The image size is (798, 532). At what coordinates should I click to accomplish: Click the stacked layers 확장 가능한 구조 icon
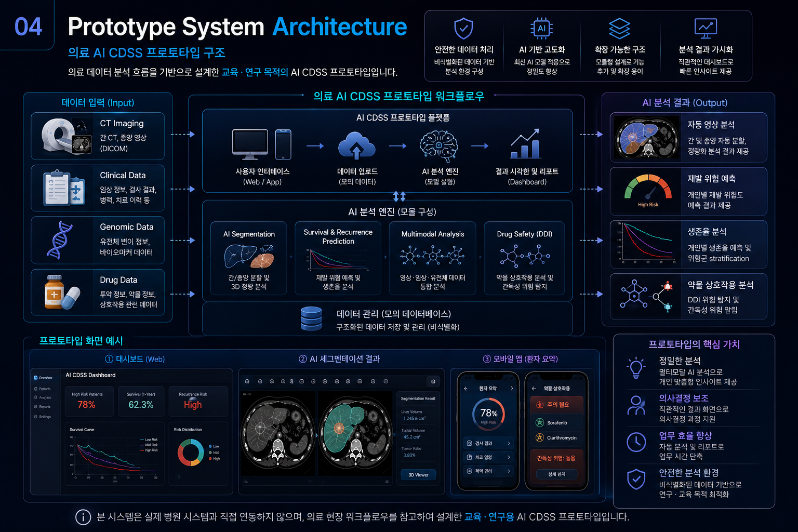pos(619,29)
